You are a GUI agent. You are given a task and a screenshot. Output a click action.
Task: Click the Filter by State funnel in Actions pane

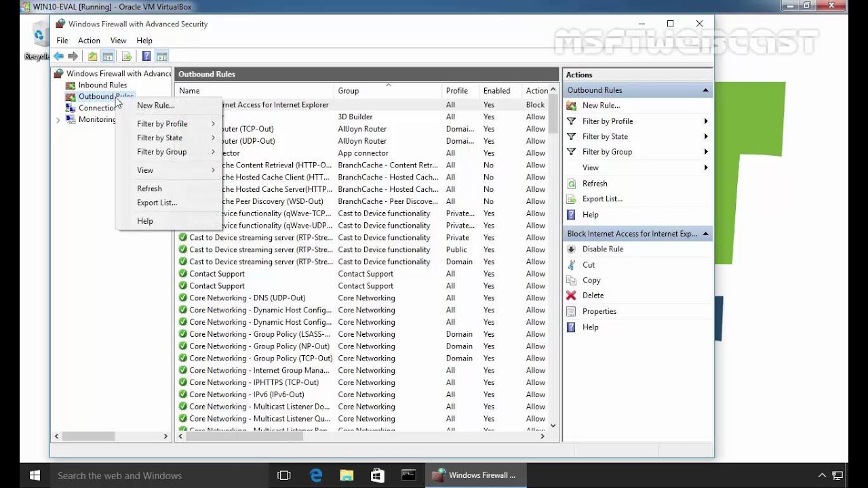pos(571,136)
